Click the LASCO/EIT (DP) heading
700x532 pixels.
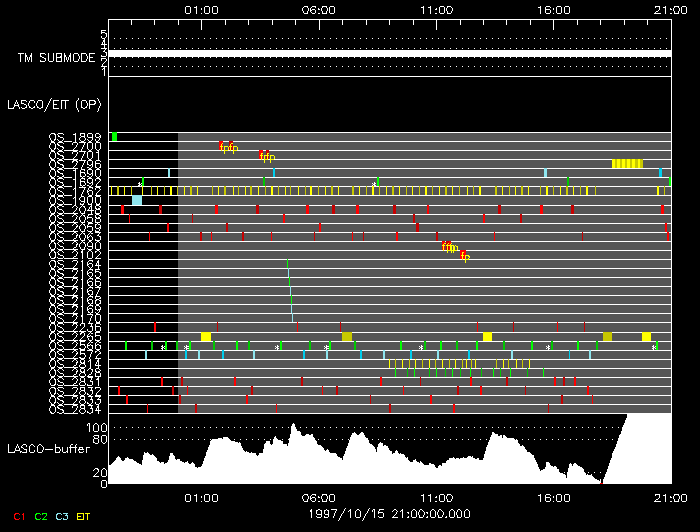point(53,104)
